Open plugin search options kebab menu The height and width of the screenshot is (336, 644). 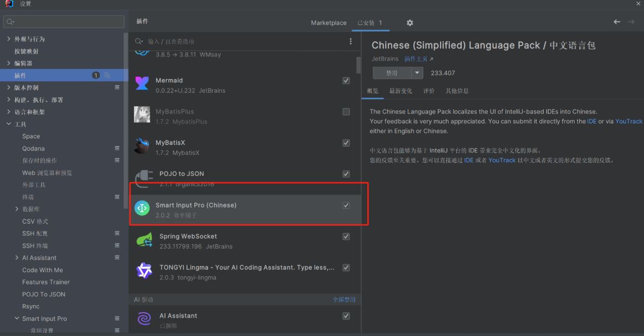coord(350,41)
